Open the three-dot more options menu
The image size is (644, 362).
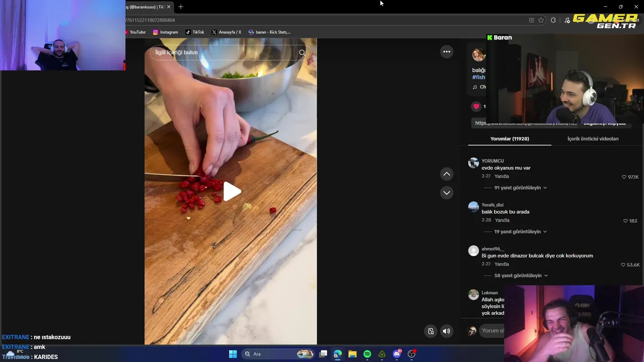[x=446, y=51]
